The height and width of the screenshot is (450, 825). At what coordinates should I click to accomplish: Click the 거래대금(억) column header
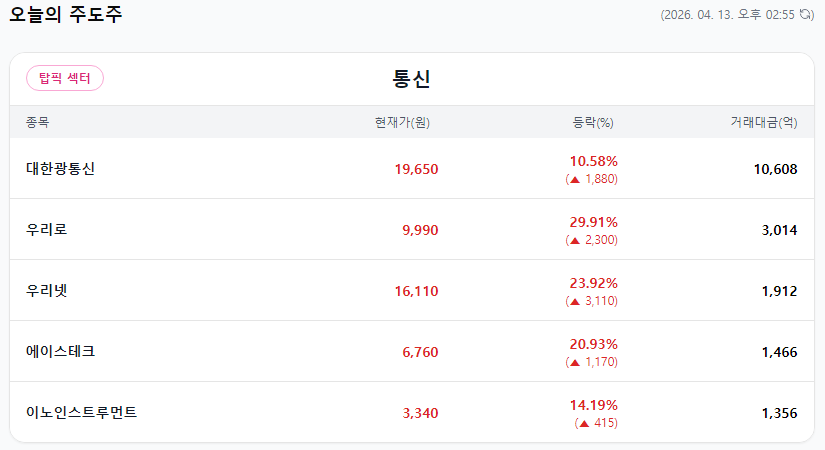click(764, 122)
